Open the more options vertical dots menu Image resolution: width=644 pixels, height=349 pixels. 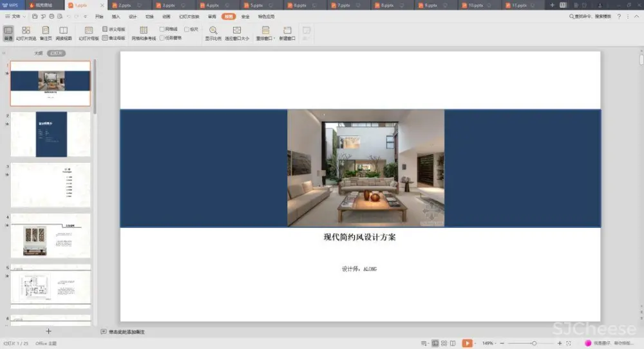click(627, 17)
